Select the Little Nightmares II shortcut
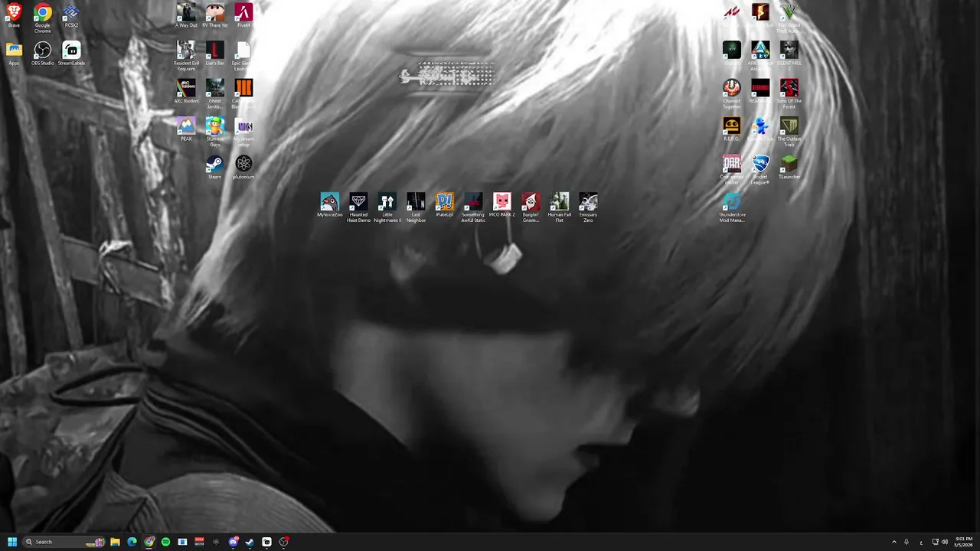 [387, 208]
